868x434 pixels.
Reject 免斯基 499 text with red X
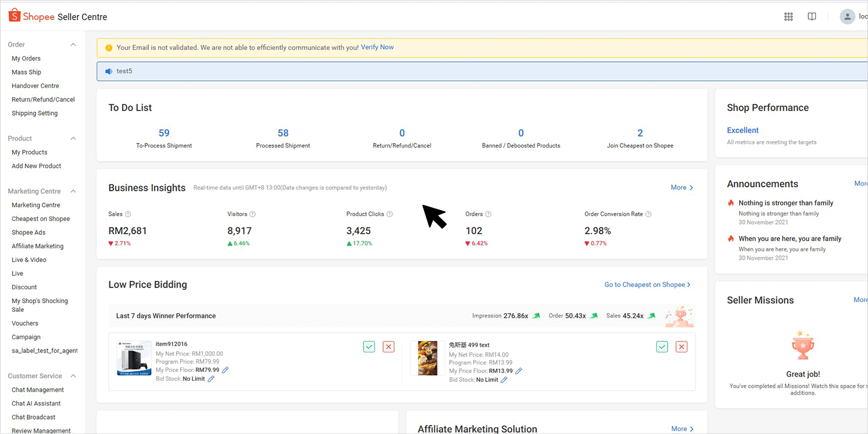[682, 347]
